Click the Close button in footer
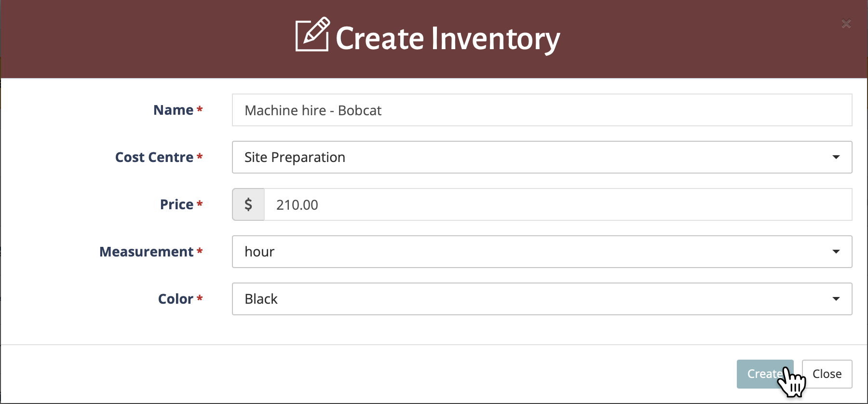This screenshot has width=868, height=404. [x=827, y=374]
